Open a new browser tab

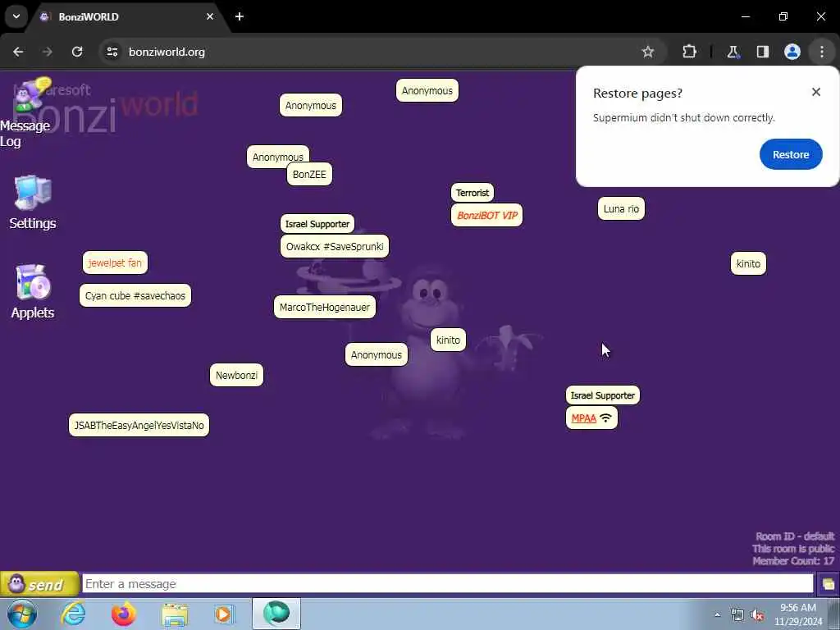pos(240,16)
